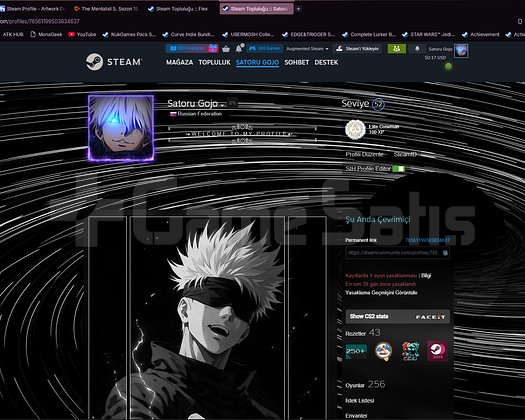Click the $0.17 USD wallet balance
The width and height of the screenshot is (525, 420).
(435, 58)
